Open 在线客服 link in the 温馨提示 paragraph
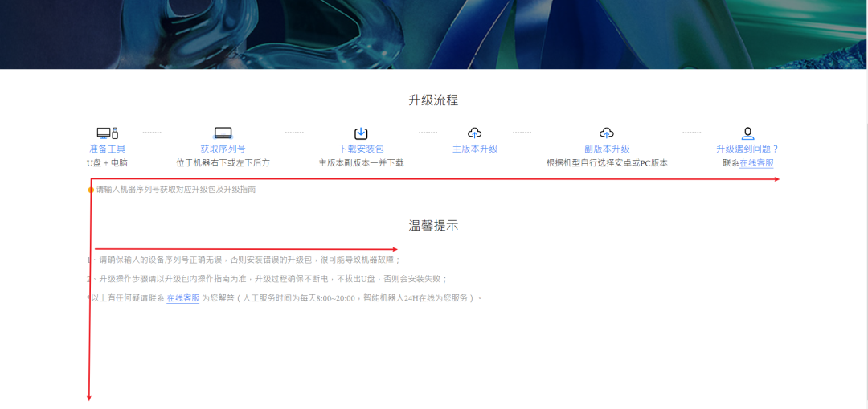This screenshot has height=409, width=868. tap(183, 298)
